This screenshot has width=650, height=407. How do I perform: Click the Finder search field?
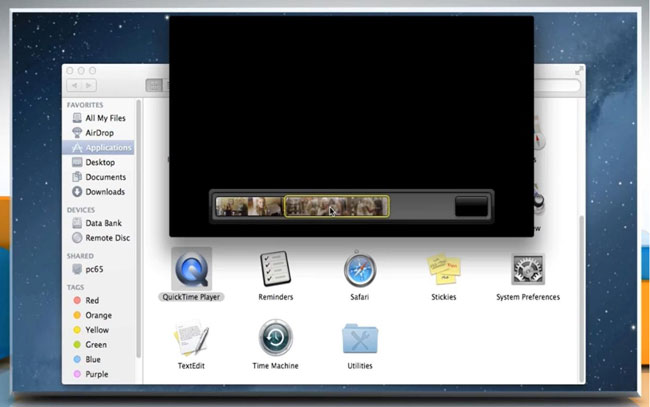tap(557, 85)
